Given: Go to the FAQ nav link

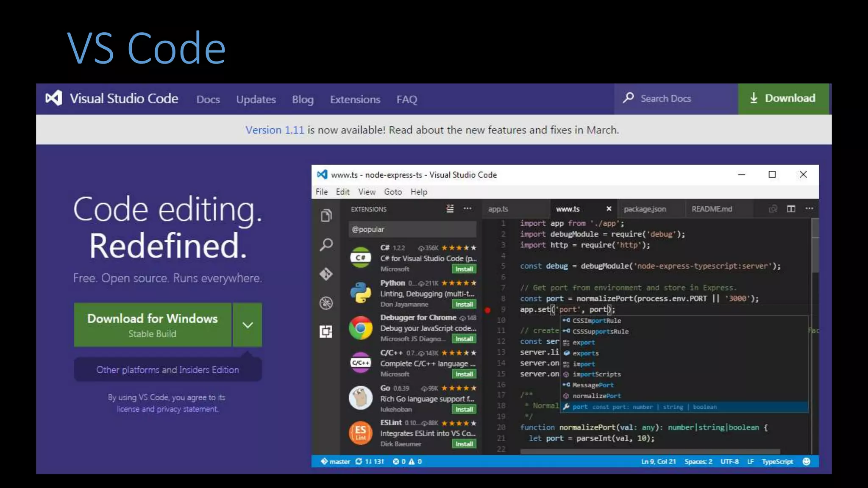Looking at the screenshot, I should [407, 99].
